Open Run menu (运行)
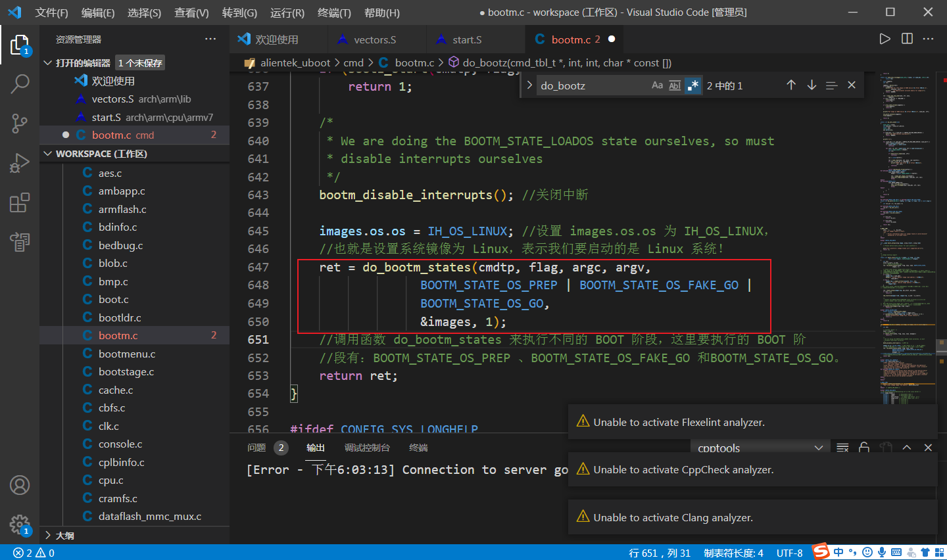The height and width of the screenshot is (560, 947). click(x=287, y=12)
